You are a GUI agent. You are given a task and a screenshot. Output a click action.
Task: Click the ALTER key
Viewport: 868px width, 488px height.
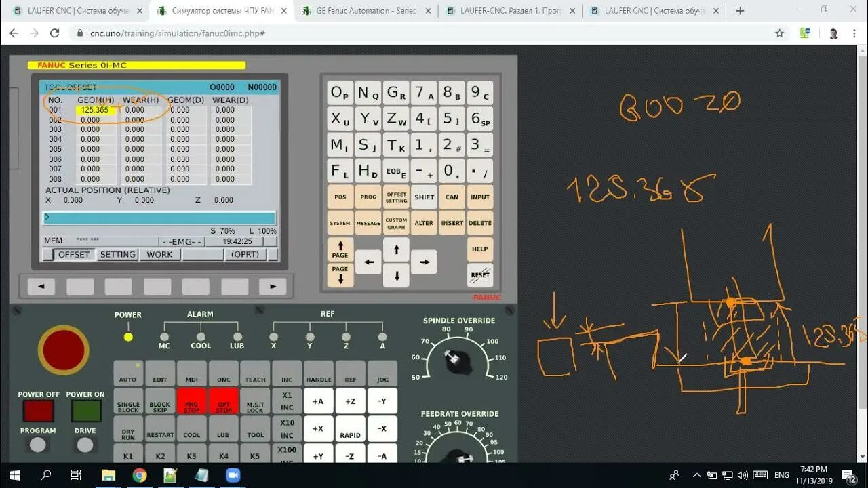tap(425, 223)
